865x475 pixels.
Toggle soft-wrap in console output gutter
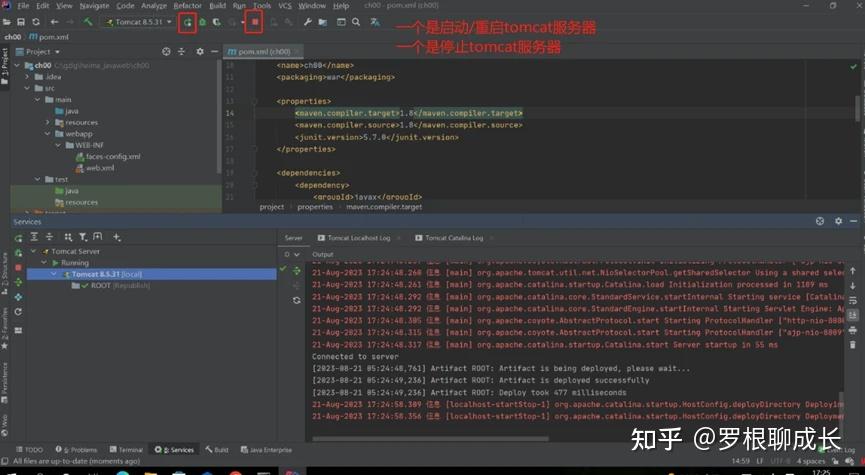click(852, 301)
